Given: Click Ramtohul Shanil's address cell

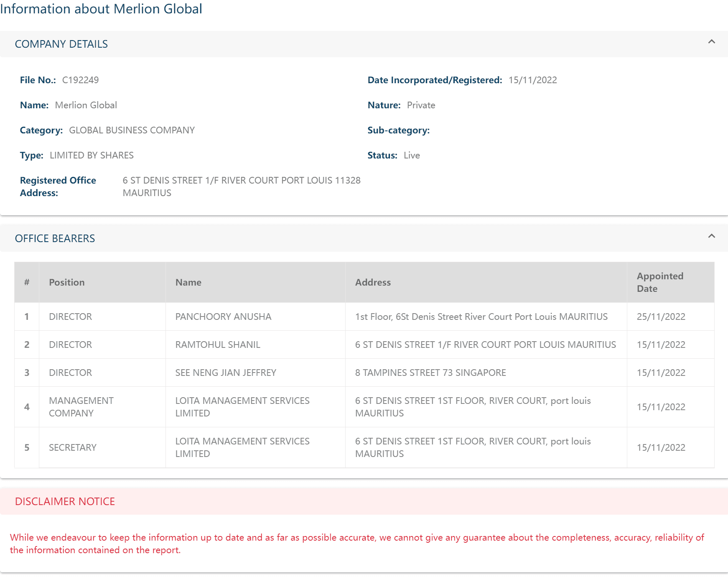Looking at the screenshot, I should [x=486, y=345].
